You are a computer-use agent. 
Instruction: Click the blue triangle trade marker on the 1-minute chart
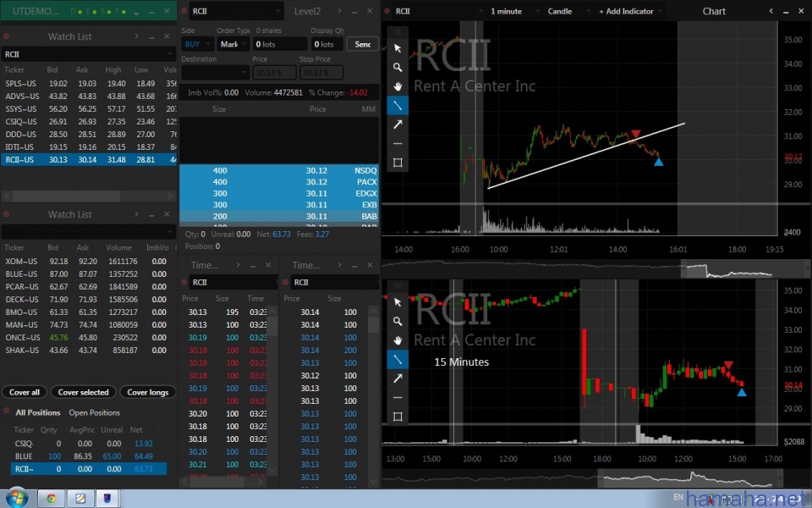659,163
